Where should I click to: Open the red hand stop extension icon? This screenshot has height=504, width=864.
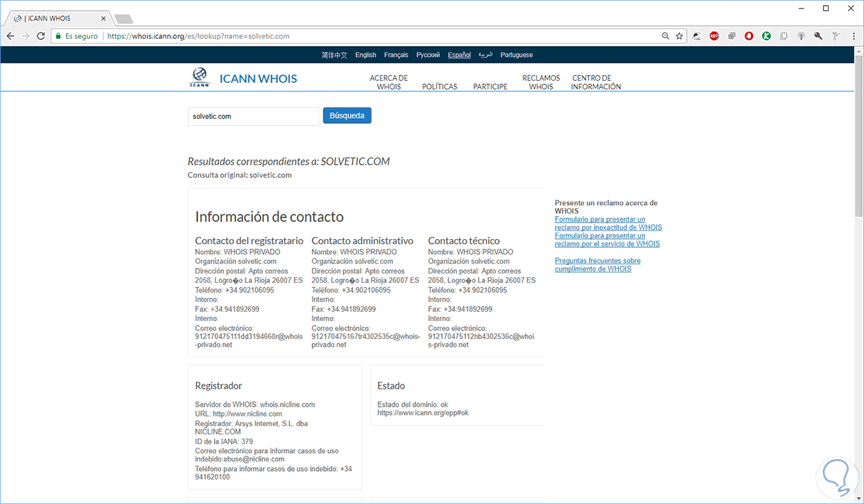click(x=749, y=36)
